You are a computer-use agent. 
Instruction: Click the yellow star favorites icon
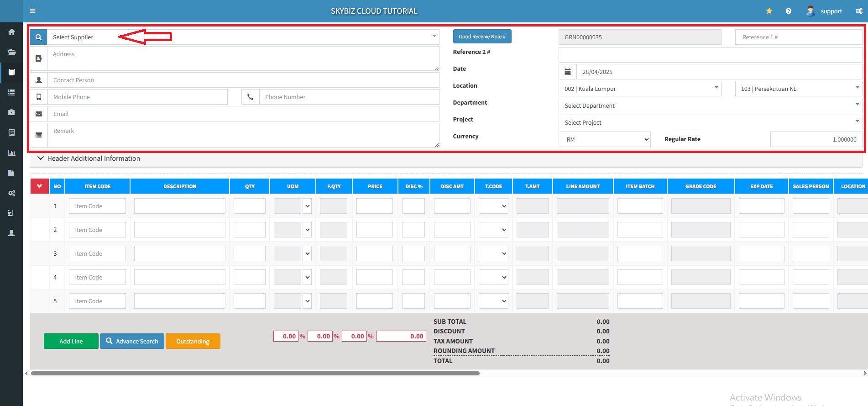pos(769,11)
